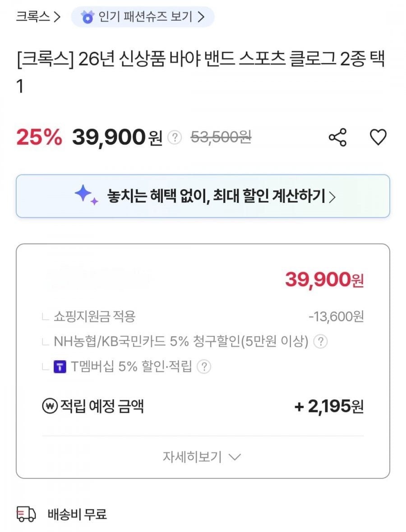
Task: Open T멤버십 discount help question mark
Action: [x=204, y=367]
